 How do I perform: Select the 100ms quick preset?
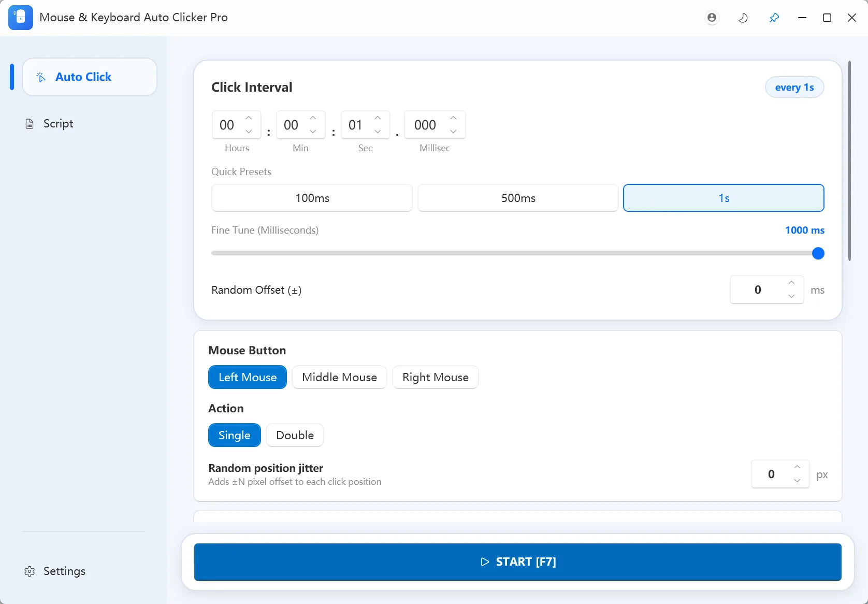pos(312,198)
